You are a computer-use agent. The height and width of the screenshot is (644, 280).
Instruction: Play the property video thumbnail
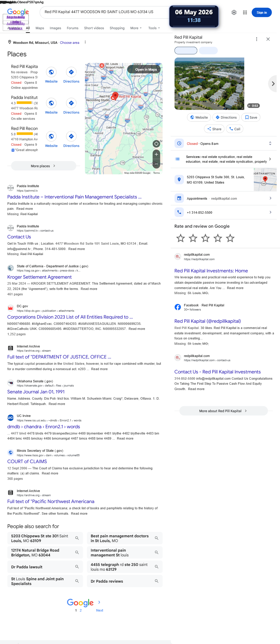tap(209, 84)
